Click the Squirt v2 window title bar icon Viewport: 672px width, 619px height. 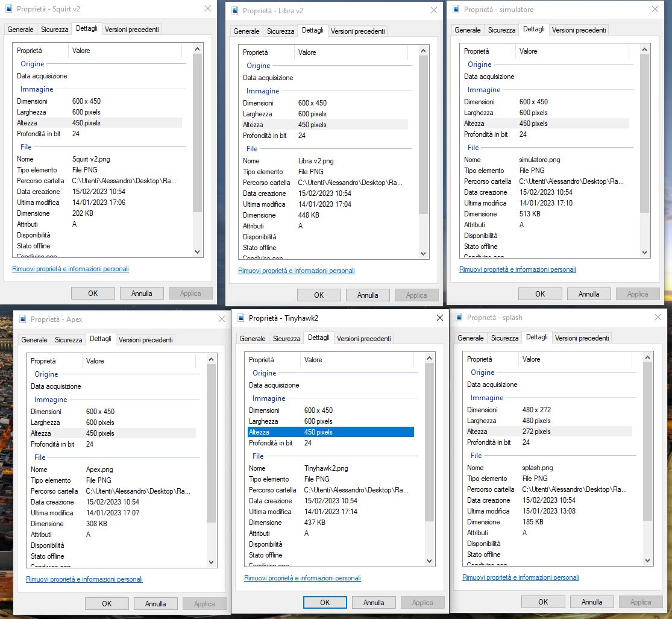[x=8, y=9]
